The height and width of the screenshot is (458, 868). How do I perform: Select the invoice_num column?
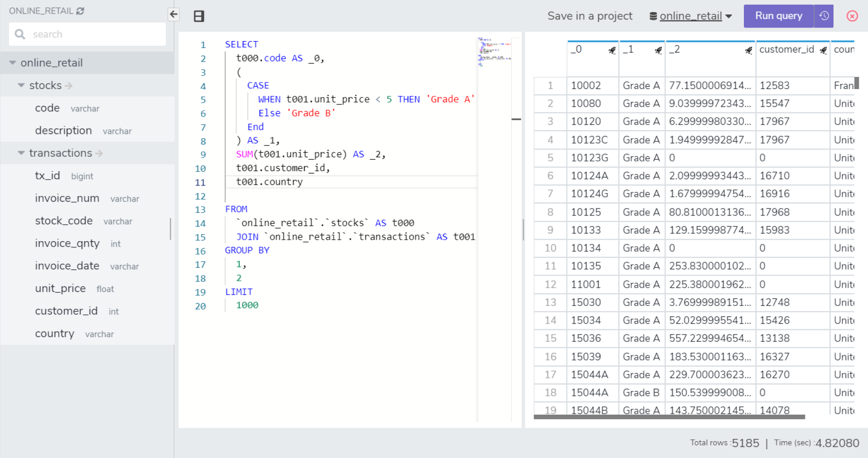[x=87, y=198]
